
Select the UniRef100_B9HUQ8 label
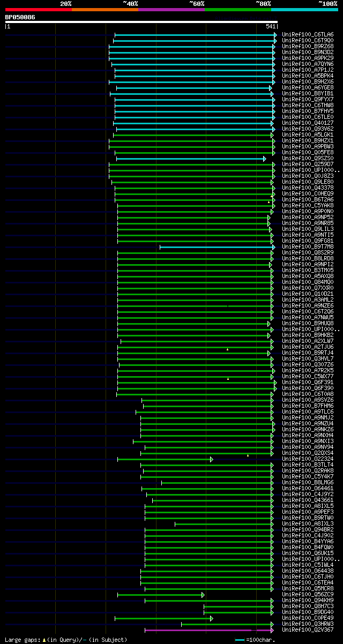(x=308, y=323)
